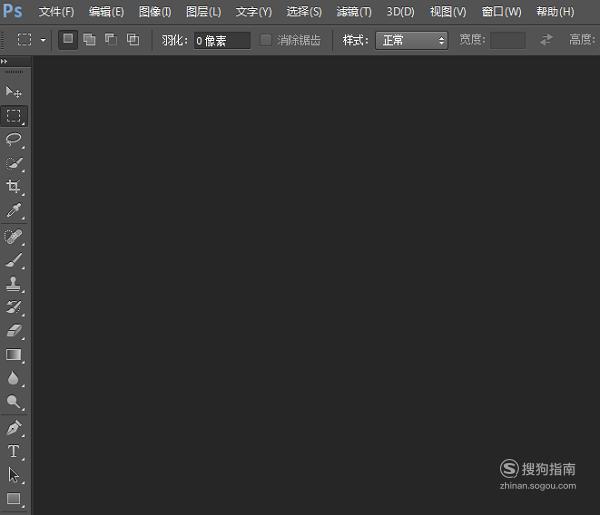
Task: Choose Add to Selection mode
Action: click(90, 39)
